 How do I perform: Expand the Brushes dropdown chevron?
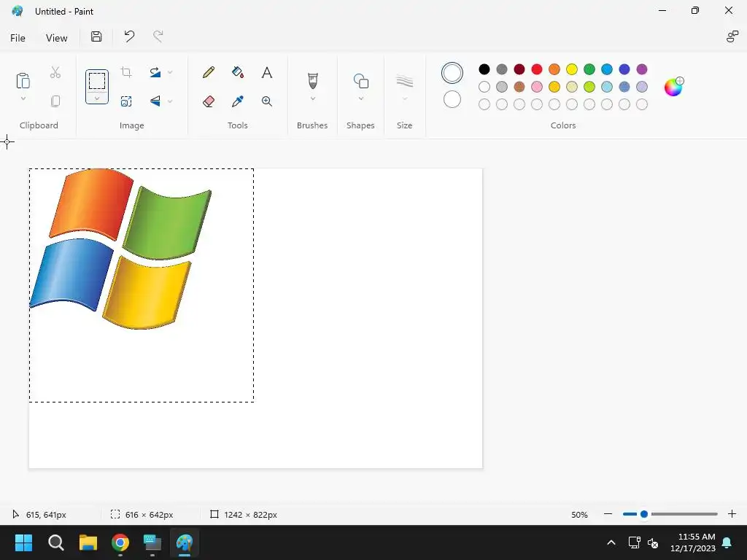(312, 98)
